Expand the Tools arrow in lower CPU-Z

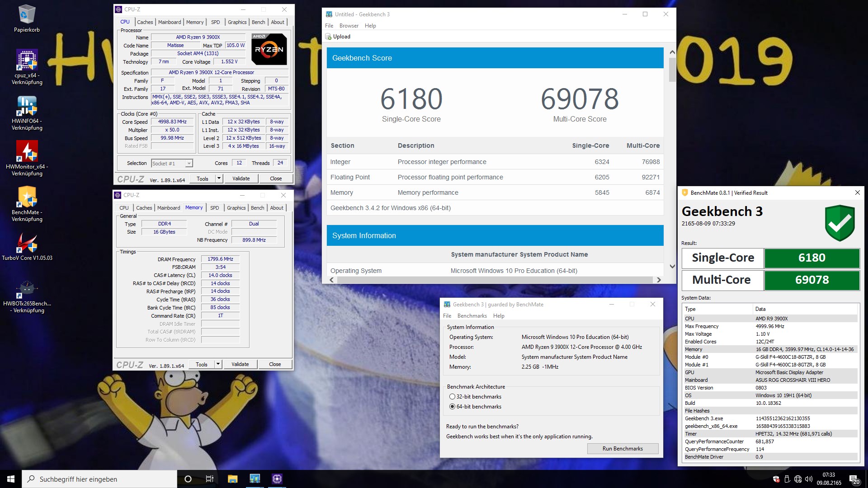pos(218,364)
